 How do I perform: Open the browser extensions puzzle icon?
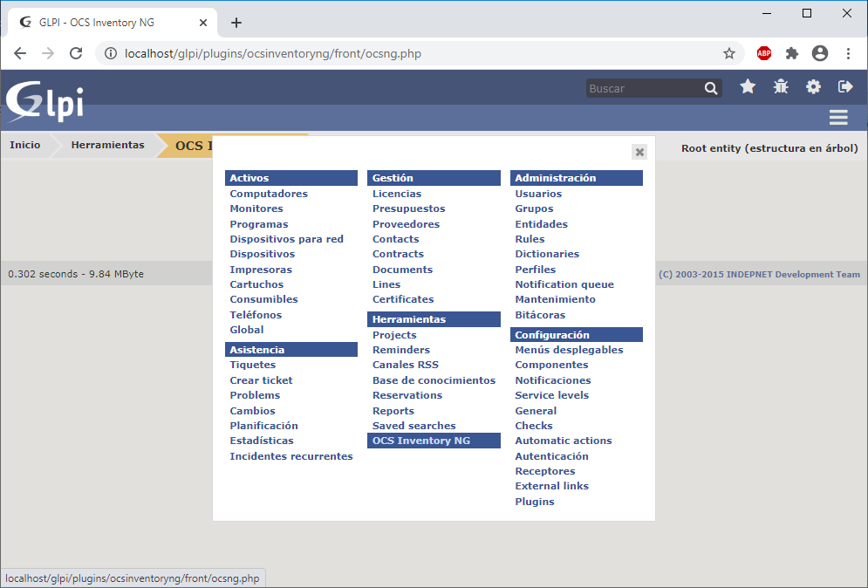(x=792, y=54)
